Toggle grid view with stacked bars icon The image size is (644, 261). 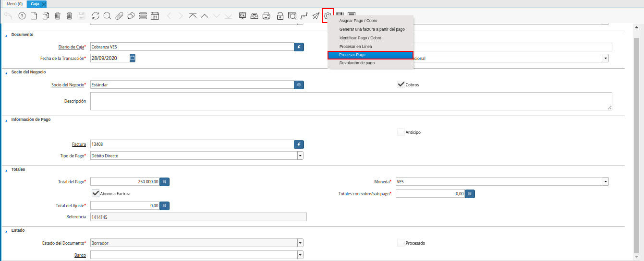[x=143, y=16]
